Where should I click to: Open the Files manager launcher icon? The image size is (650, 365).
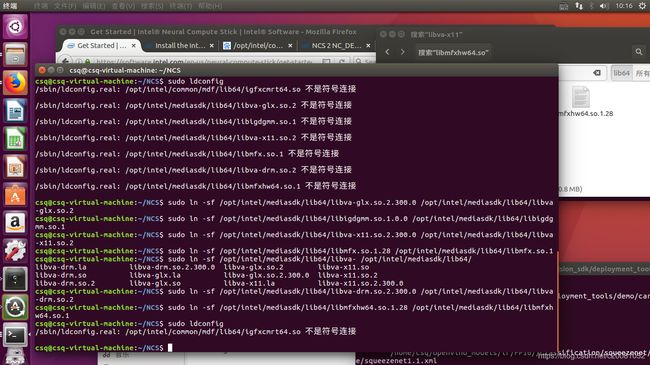point(15,55)
